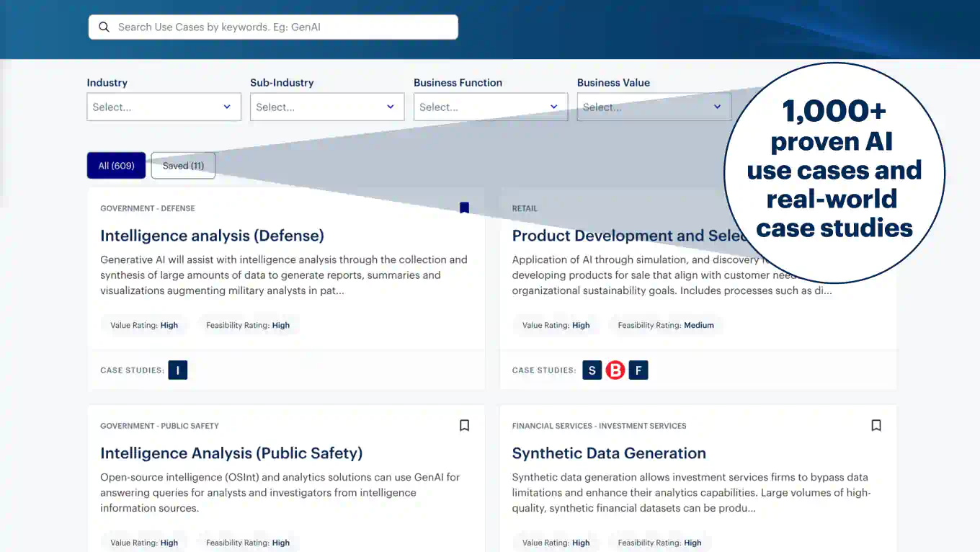Select the All (609) tab
The height and width of the screenshot is (552, 980).
(x=116, y=165)
